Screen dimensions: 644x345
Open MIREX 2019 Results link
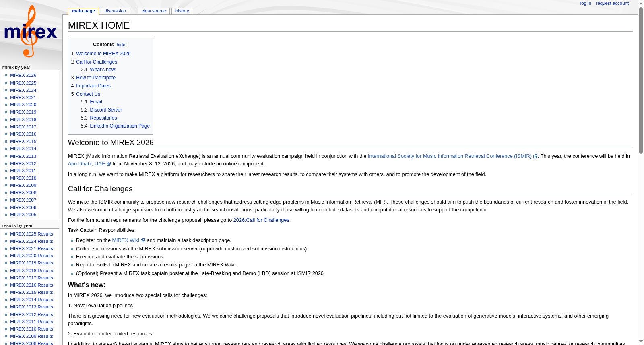click(31, 263)
